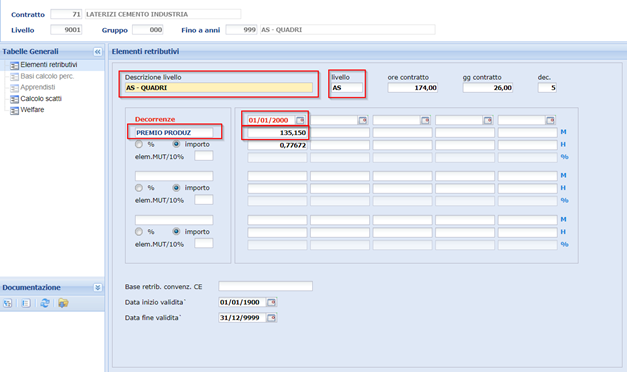
Task: Click Data fine validita field 31/12/9999
Action: 242,318
